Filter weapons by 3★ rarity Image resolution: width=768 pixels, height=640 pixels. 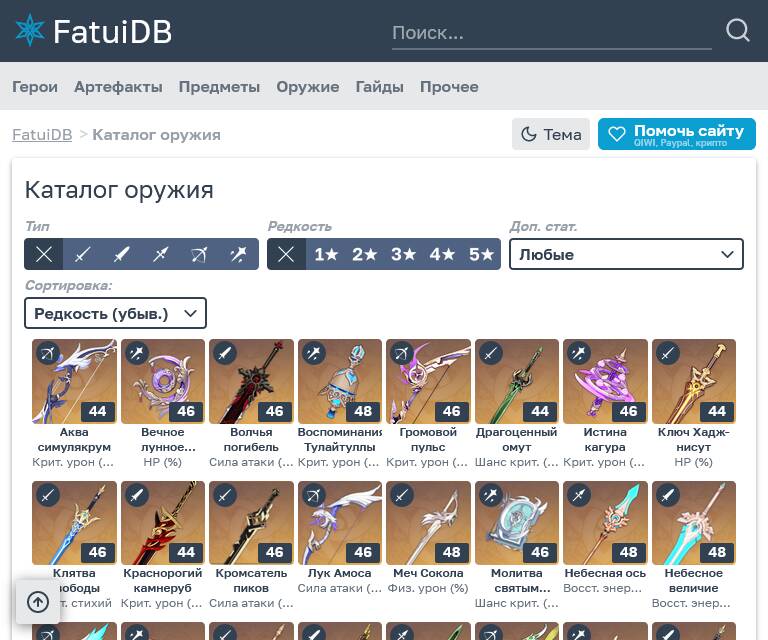point(404,254)
